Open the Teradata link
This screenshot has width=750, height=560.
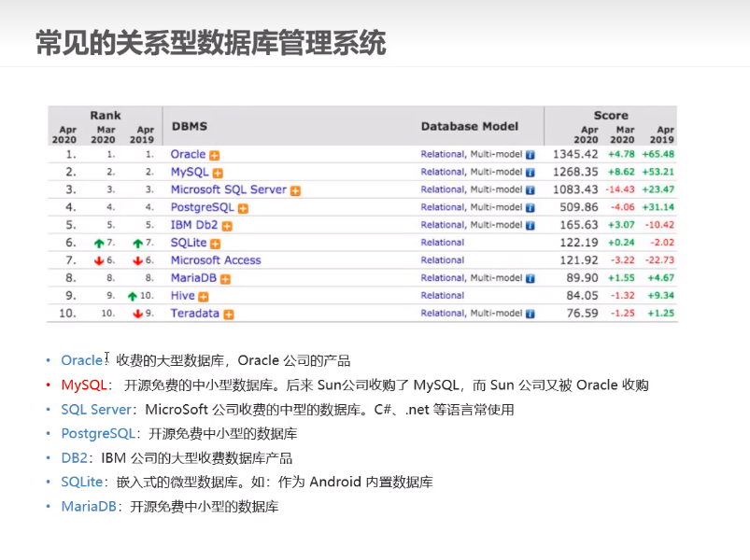point(195,314)
